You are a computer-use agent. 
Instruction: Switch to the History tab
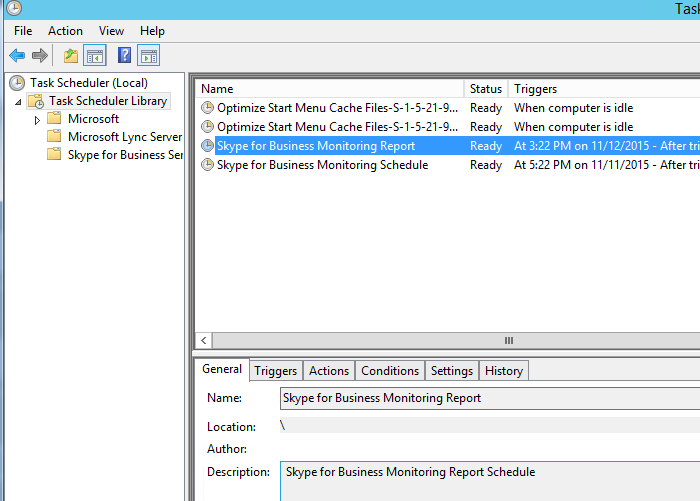coord(503,371)
